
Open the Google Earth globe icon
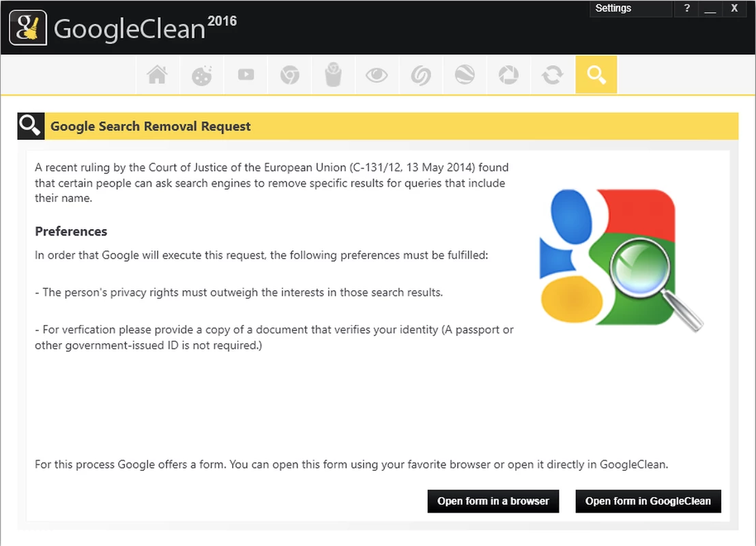pos(465,75)
